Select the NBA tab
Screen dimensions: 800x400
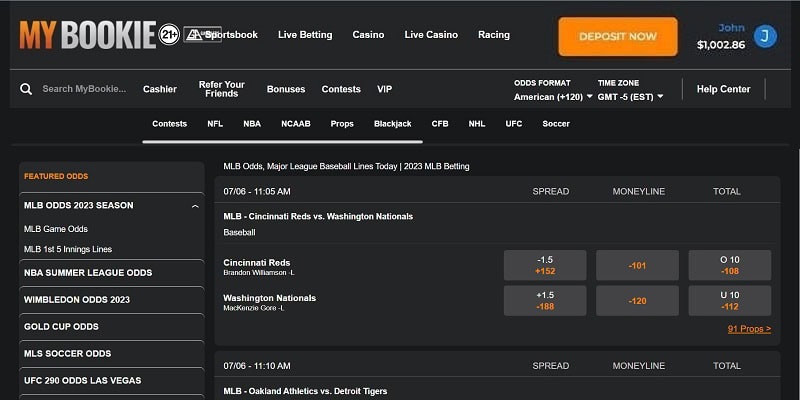coord(252,123)
